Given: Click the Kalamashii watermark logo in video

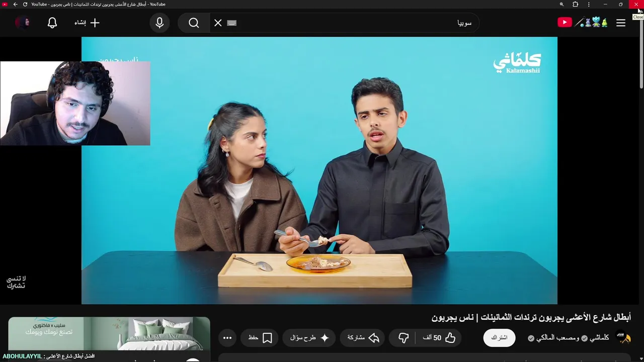Looking at the screenshot, I should [x=517, y=63].
